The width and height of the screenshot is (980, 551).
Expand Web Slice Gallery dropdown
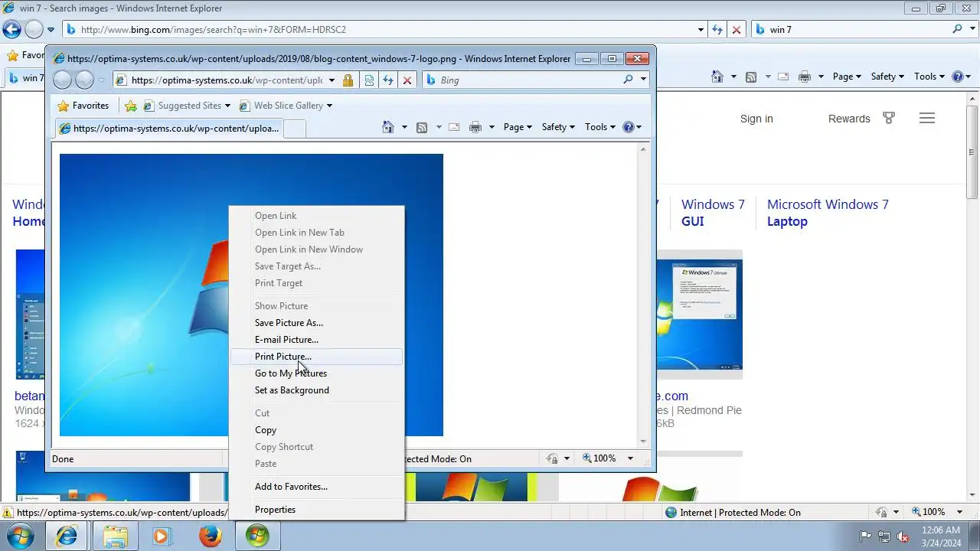pos(329,106)
